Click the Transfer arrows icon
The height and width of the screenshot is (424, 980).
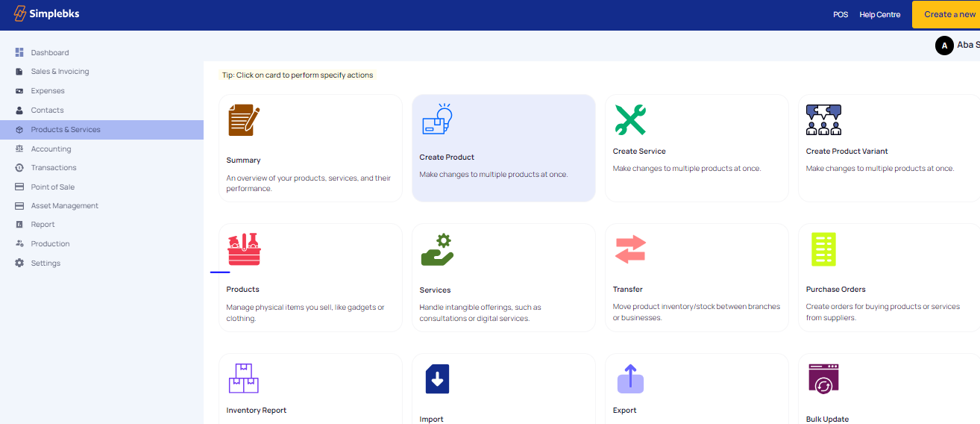(x=630, y=249)
